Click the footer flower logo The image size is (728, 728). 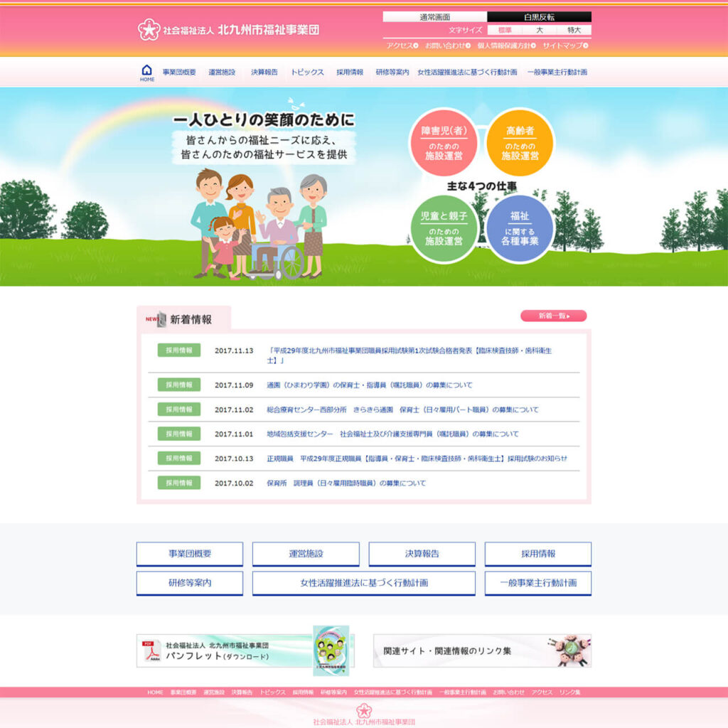point(364,710)
